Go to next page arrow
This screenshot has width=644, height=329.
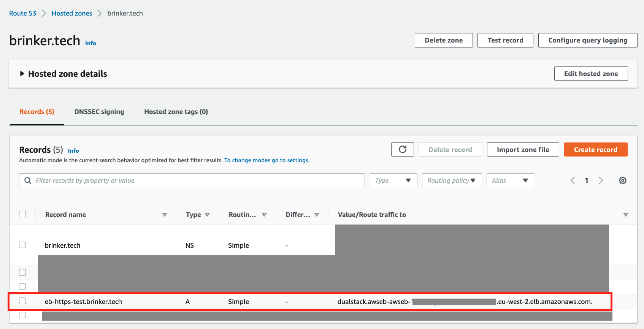[x=601, y=180]
